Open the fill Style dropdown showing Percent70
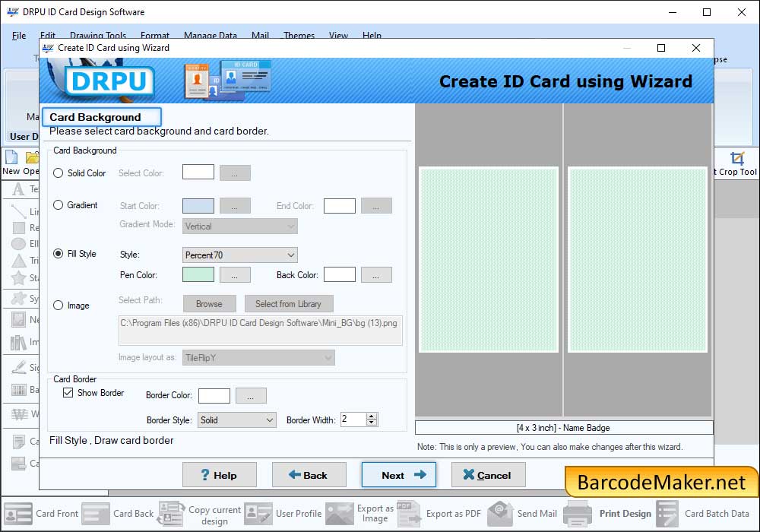 pyautogui.click(x=240, y=255)
